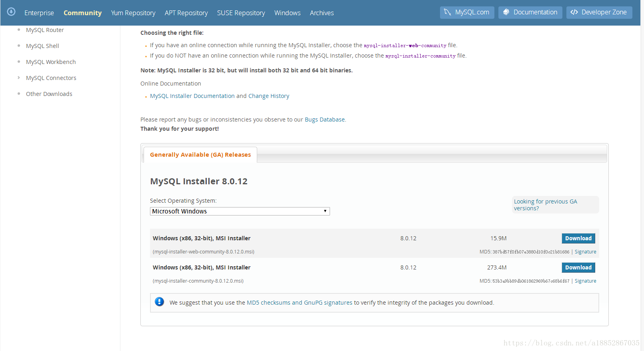Click the Online Documentation text

(x=171, y=84)
